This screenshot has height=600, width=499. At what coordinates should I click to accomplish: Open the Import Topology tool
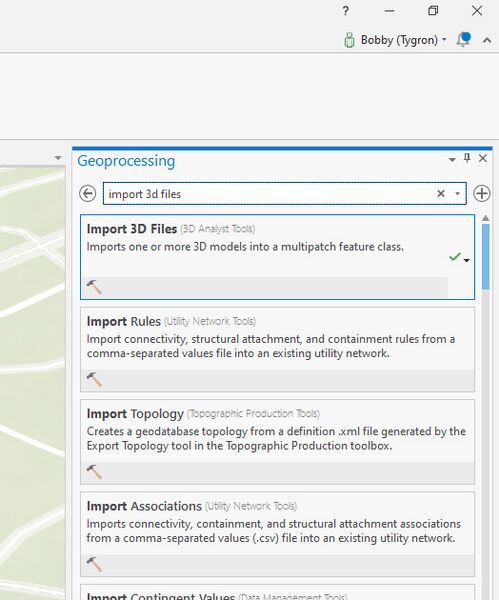pos(277,442)
